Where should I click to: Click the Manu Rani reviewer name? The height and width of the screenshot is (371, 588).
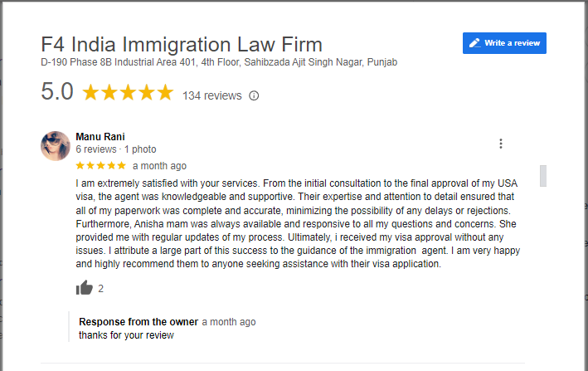tap(100, 137)
